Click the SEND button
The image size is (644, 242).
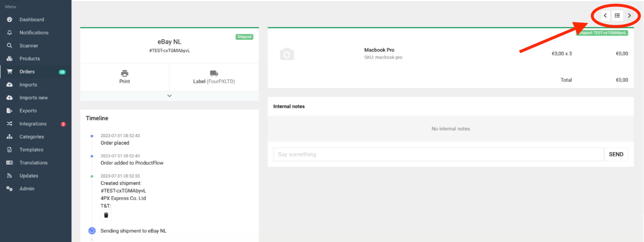(616, 154)
